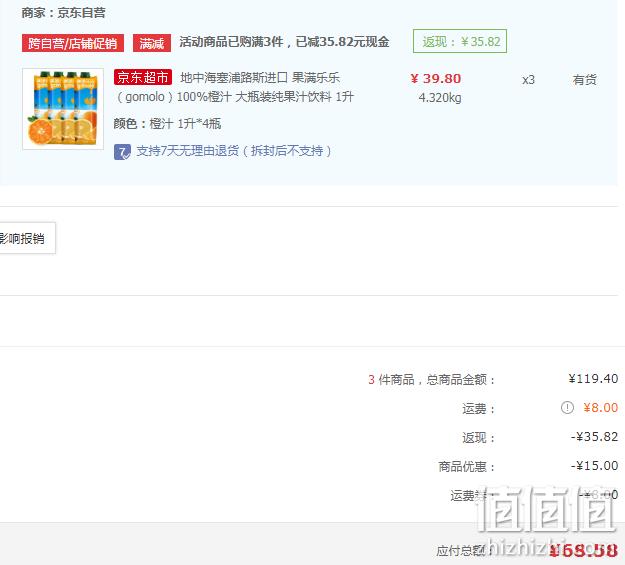Select the merchant text 商家：京东自营
This screenshot has width=625, height=565.
[x=64, y=13]
